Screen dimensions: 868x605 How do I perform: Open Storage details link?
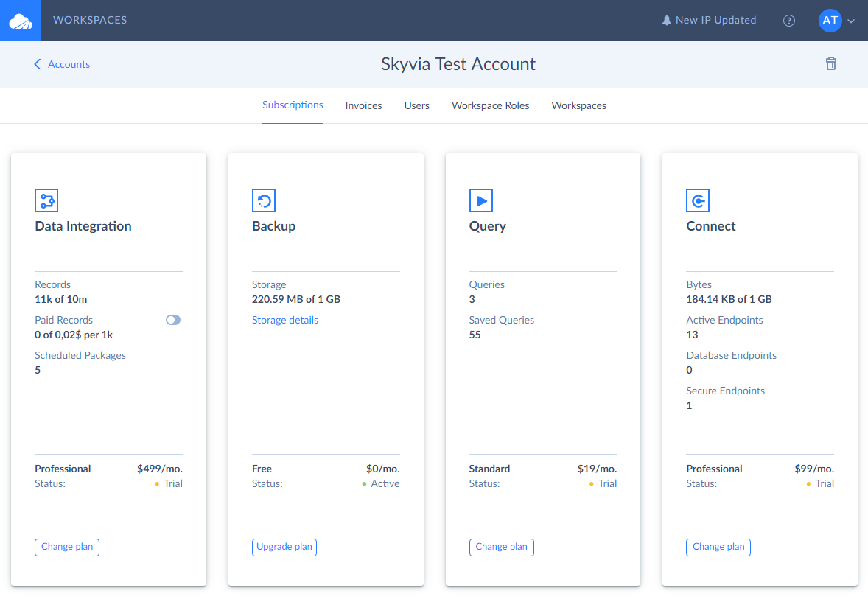[285, 320]
